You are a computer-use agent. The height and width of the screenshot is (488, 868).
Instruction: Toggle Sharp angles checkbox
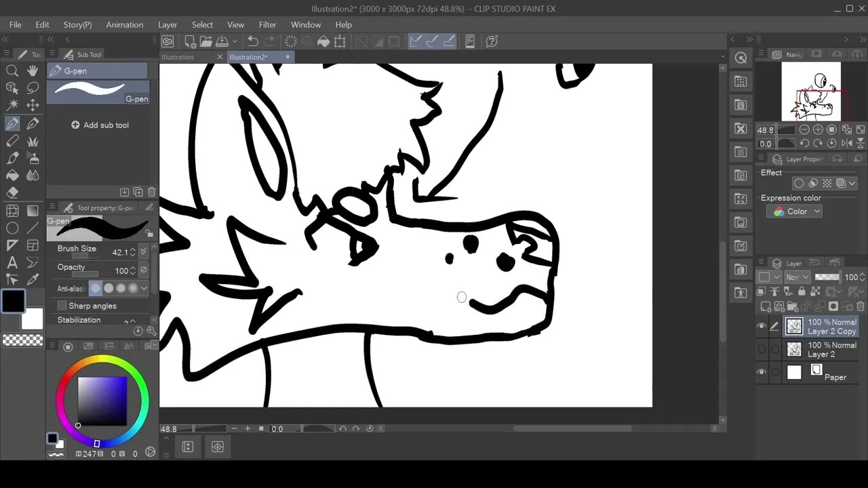[x=62, y=306]
